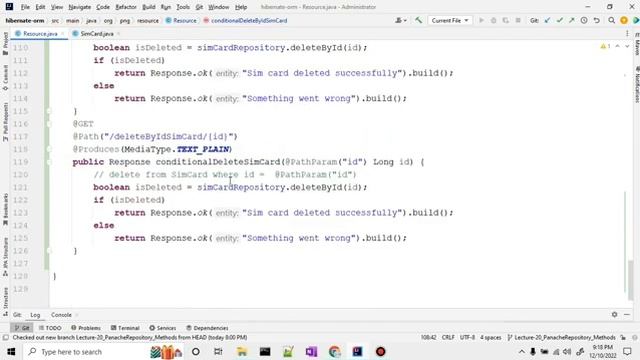
Task: Go to next highlighted error arrow
Action: pos(627,47)
